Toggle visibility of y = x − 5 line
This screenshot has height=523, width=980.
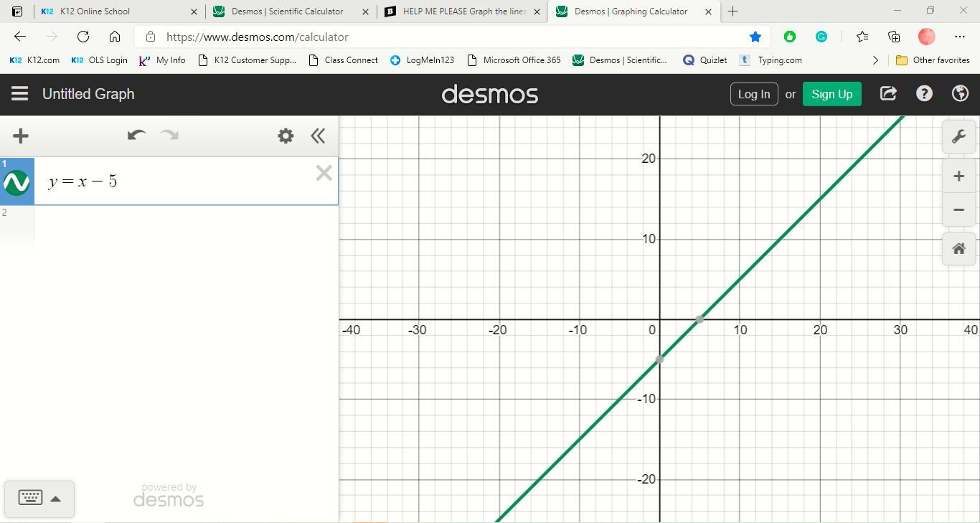coord(17,183)
